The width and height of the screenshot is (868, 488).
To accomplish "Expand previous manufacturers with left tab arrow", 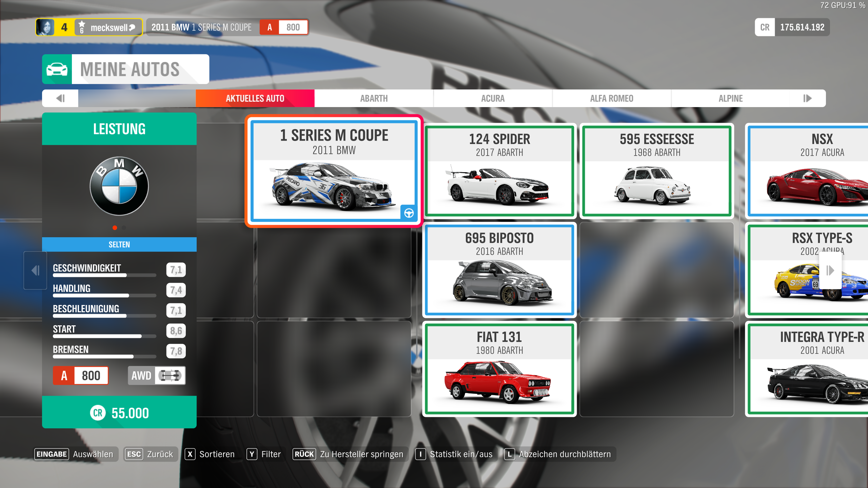I will (60, 98).
